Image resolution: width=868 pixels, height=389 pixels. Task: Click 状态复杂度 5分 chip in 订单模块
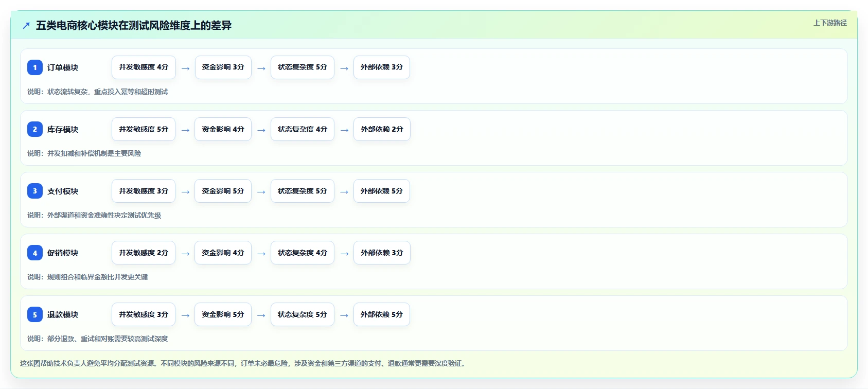point(303,67)
